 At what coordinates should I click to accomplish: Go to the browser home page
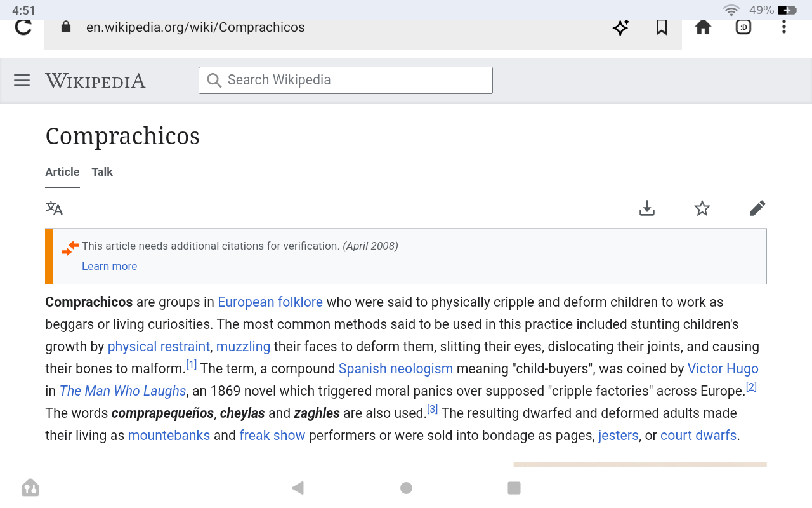pos(703,27)
